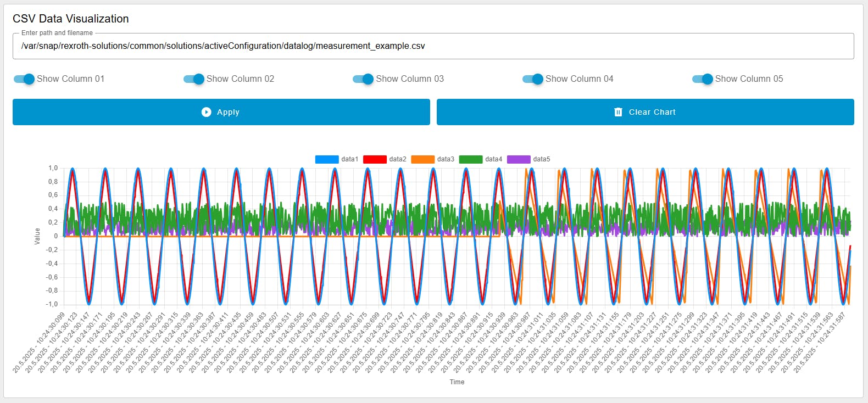Switch off Show Column 04
Screen dimensions: 868x403
coord(533,79)
